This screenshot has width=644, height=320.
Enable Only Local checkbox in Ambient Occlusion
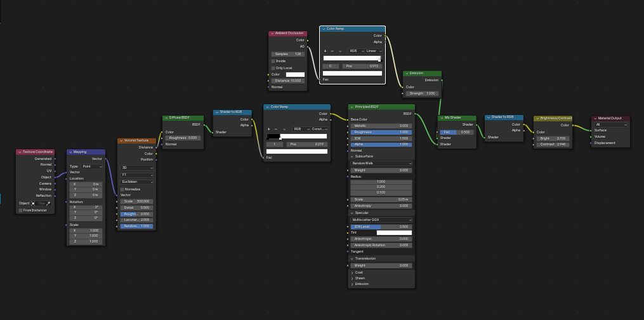(273, 68)
